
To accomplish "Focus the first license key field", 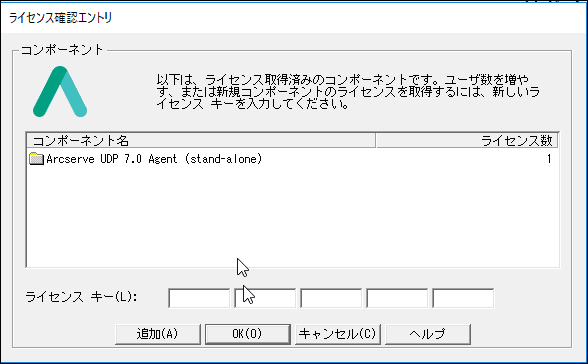I will click(x=199, y=298).
